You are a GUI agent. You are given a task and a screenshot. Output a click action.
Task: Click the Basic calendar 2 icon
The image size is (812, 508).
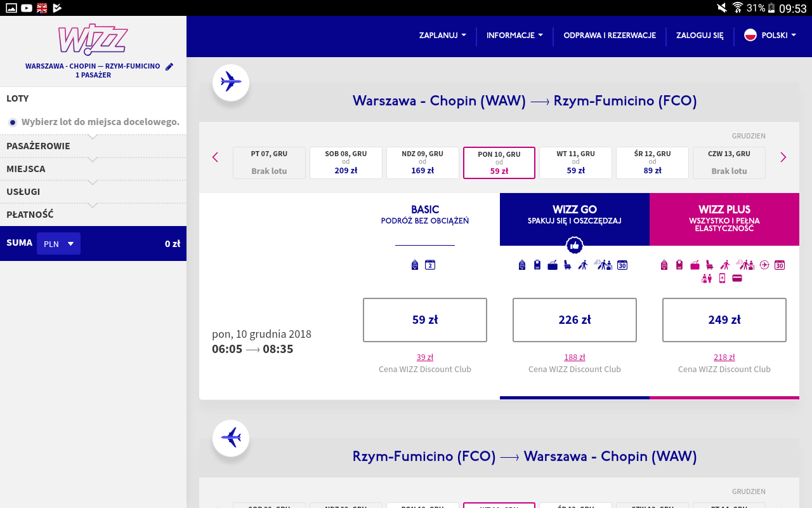click(430, 265)
